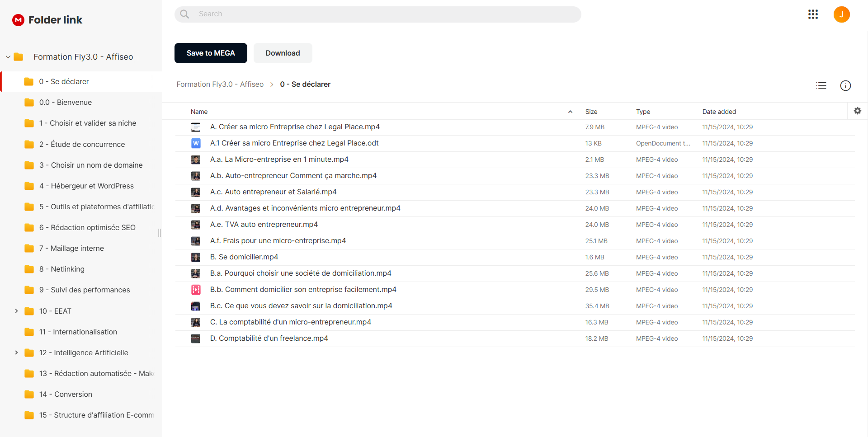
Task: Click the folder icon for 7 - Maillage interne
Action: [29, 249]
